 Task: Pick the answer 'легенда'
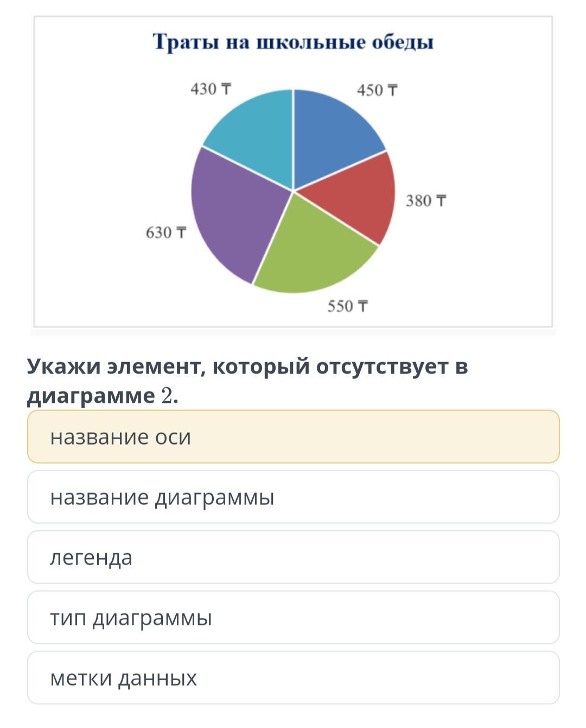pos(293,557)
